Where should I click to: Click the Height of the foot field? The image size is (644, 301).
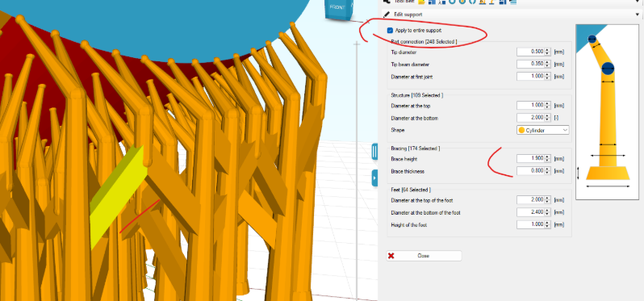[530, 224]
